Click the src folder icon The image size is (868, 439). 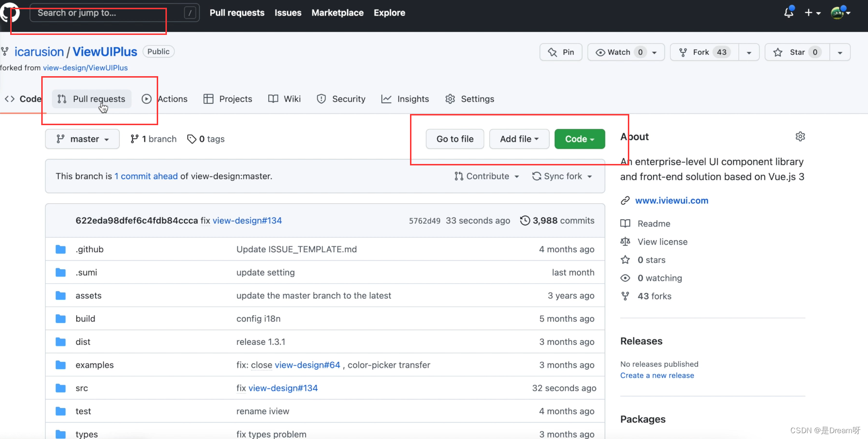(x=61, y=388)
